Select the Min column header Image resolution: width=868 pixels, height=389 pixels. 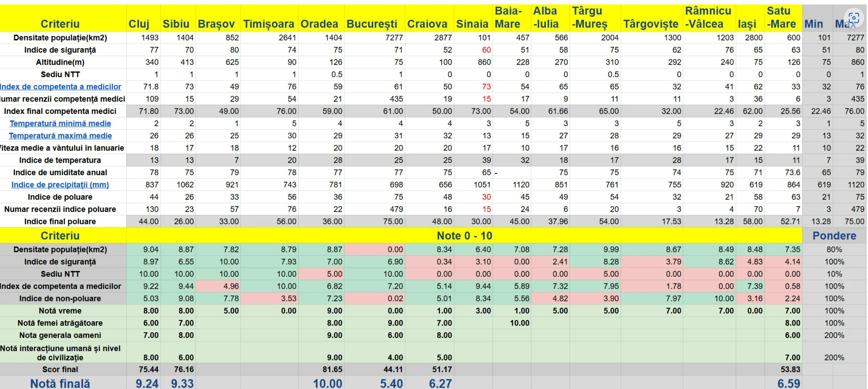click(813, 24)
